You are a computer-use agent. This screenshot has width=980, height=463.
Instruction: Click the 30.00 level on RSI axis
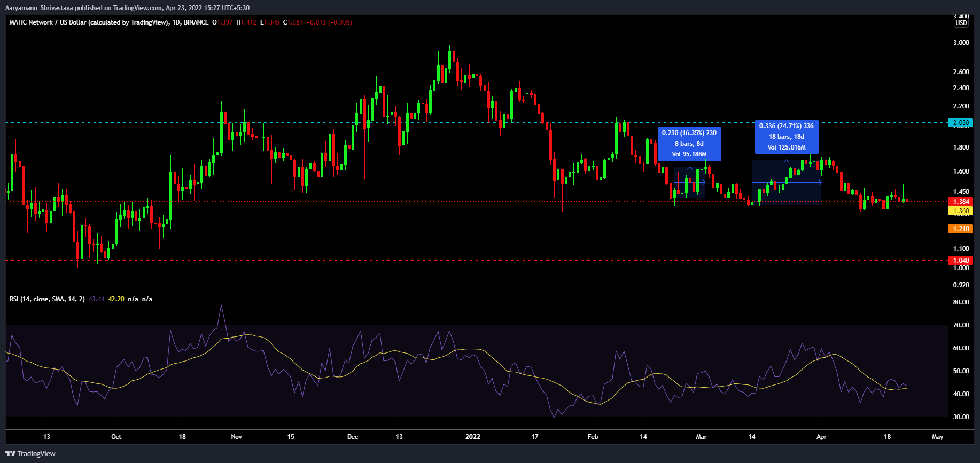pyautogui.click(x=961, y=417)
